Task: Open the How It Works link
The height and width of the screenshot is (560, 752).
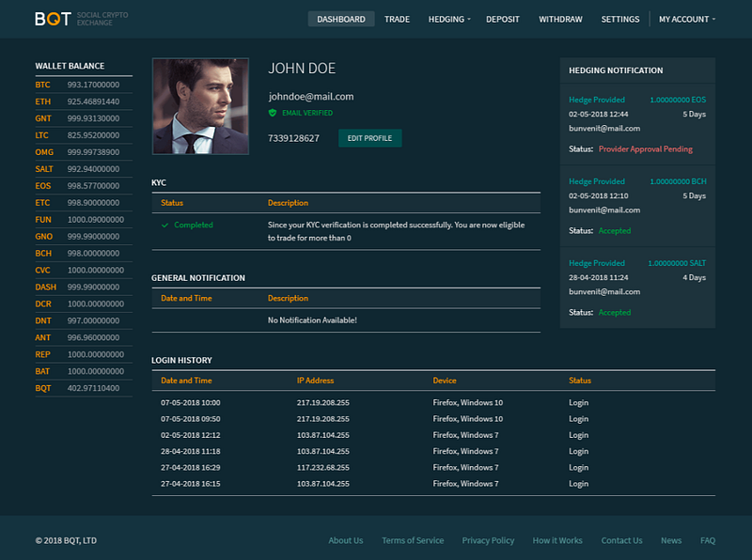Action: [x=557, y=540]
